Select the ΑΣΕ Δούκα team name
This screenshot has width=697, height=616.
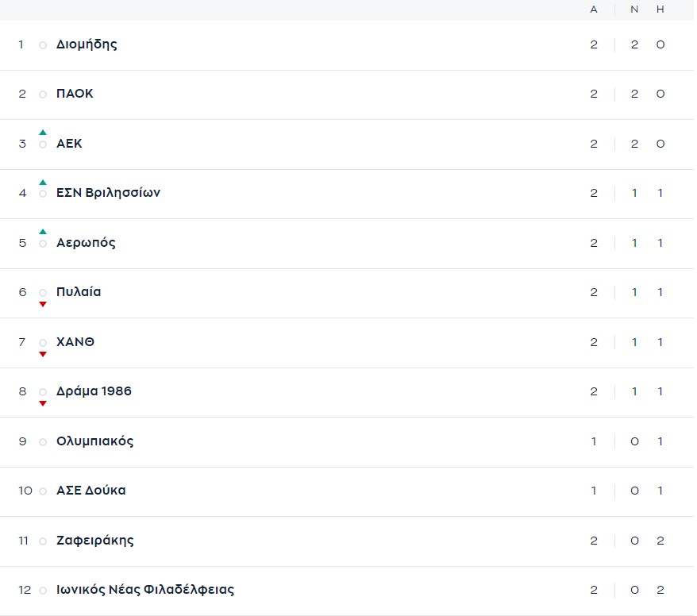(90, 491)
